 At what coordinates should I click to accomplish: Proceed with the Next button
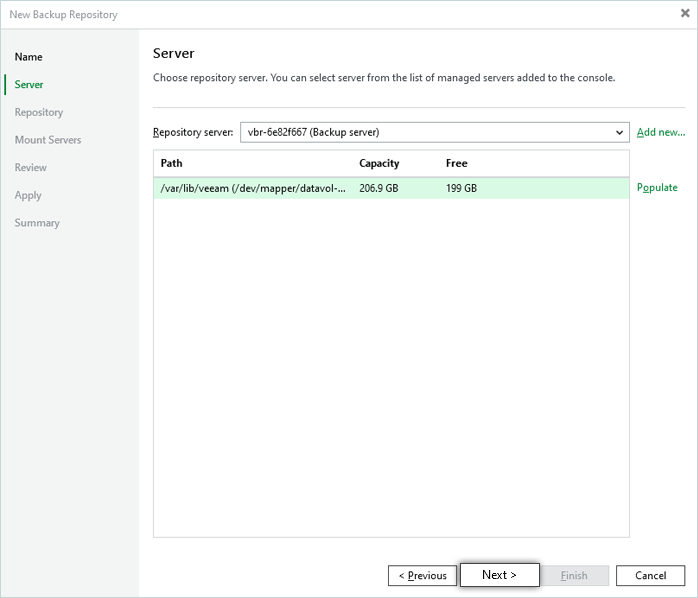499,575
